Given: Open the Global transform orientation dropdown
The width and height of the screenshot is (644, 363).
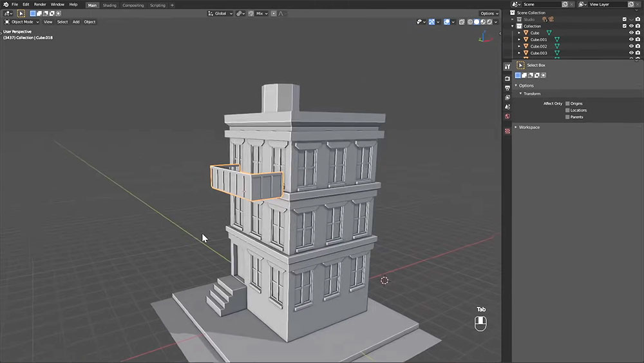Looking at the screenshot, I should point(220,14).
